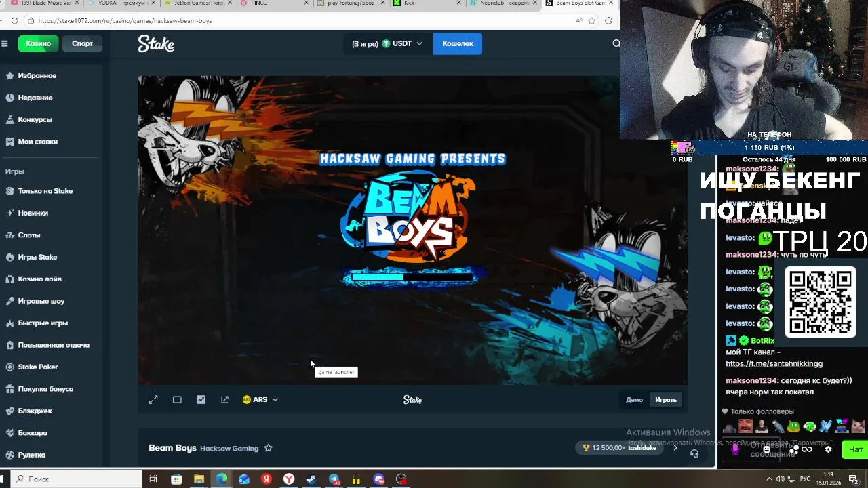Toggle theater mode rectangle icon
The height and width of the screenshot is (488, 868).
pos(177,400)
